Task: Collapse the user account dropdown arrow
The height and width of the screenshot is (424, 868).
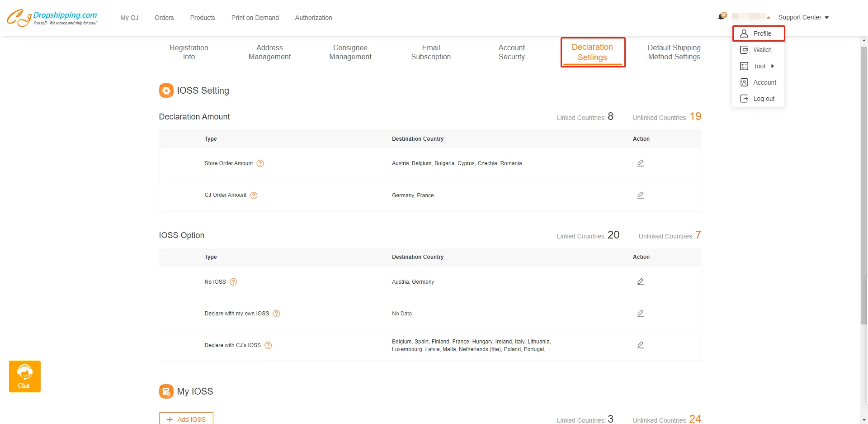Action: click(768, 18)
